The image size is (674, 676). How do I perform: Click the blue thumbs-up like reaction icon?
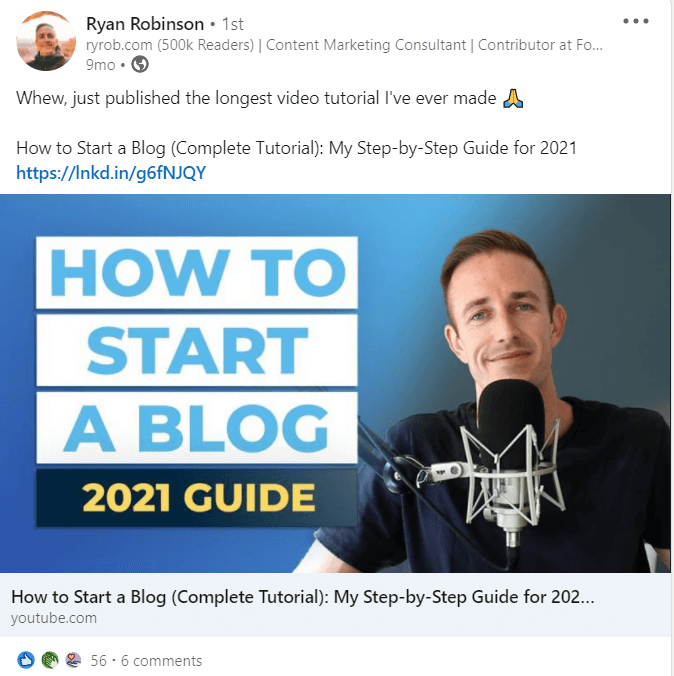[x=25, y=660]
